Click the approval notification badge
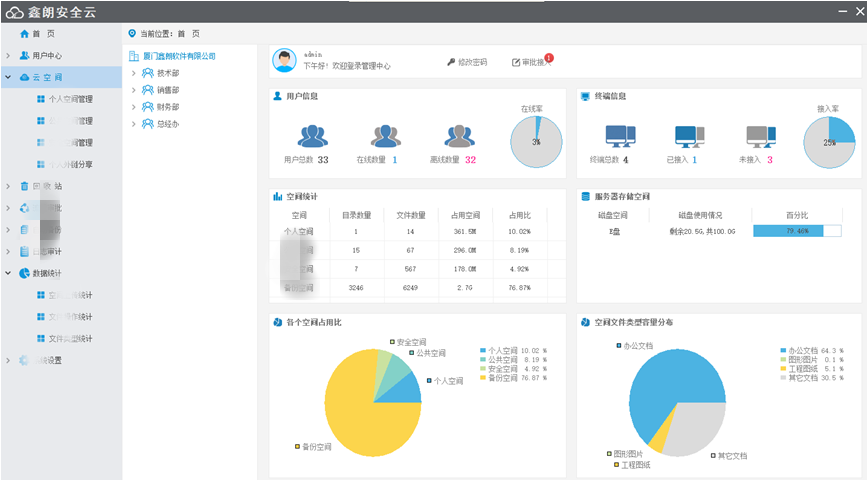The width and height of the screenshot is (868, 481). (549, 57)
